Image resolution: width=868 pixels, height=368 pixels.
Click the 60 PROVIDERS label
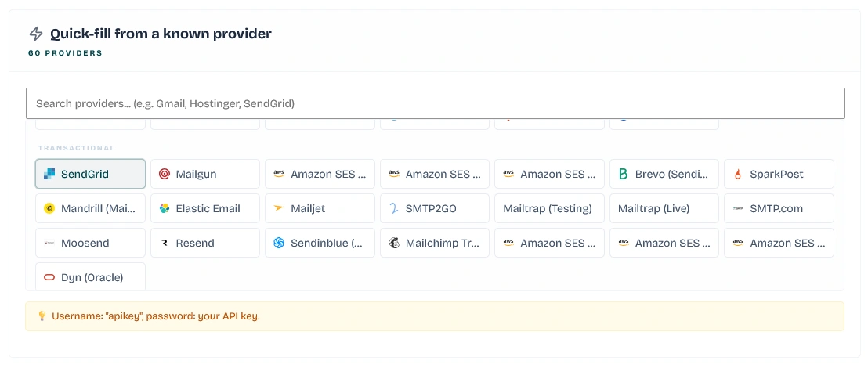(x=65, y=53)
